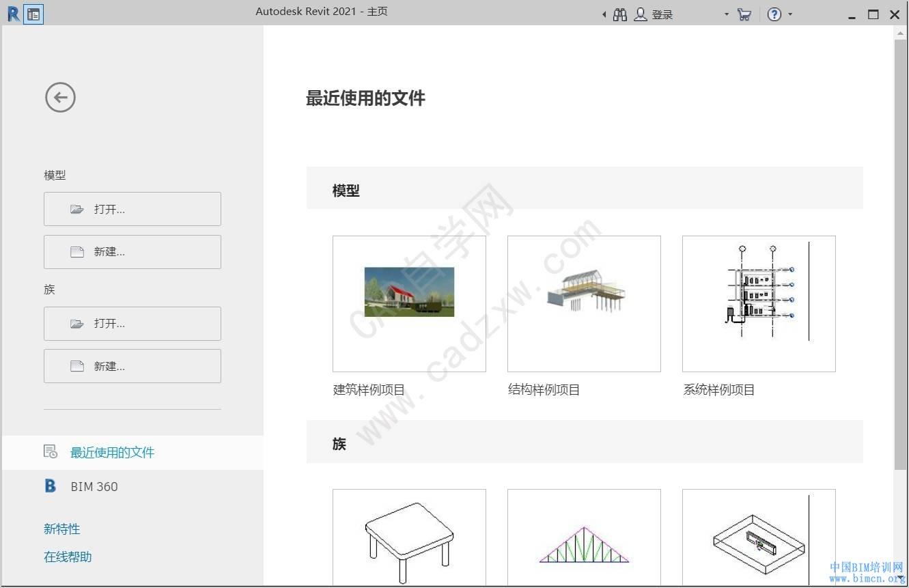Screen dimensions: 909x588
Task: Toggle the home page view icon
Action: tap(33, 14)
